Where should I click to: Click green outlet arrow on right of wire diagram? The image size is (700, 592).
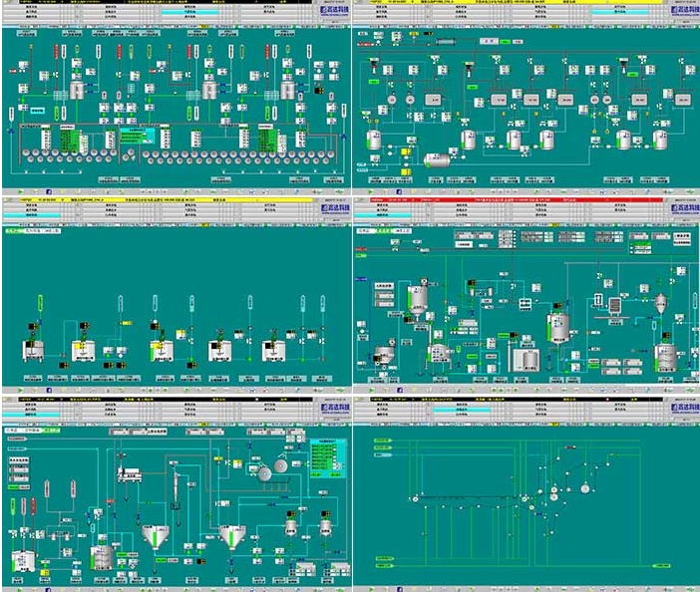point(661,566)
